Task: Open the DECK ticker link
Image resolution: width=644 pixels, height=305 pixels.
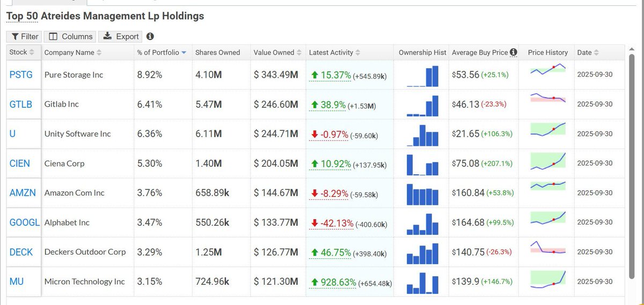Action: click(21, 252)
